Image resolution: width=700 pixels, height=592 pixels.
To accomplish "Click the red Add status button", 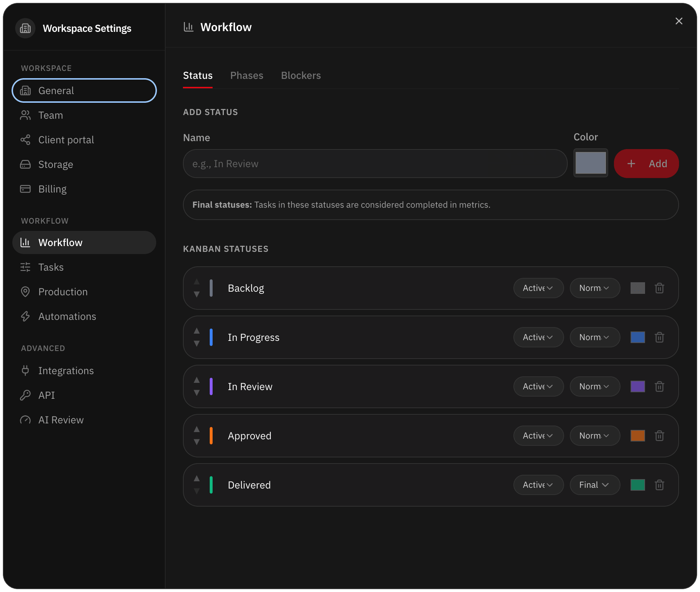I will coord(646,164).
